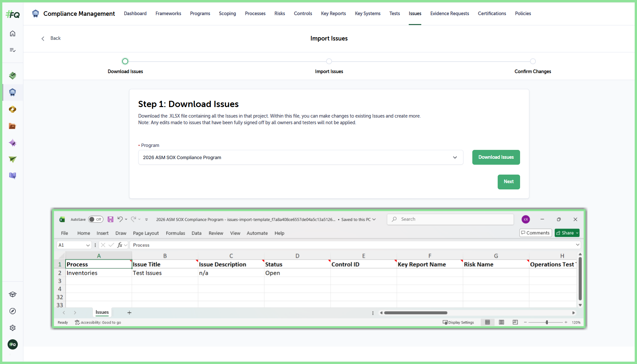Click the KR account avatar in Excel

526,219
